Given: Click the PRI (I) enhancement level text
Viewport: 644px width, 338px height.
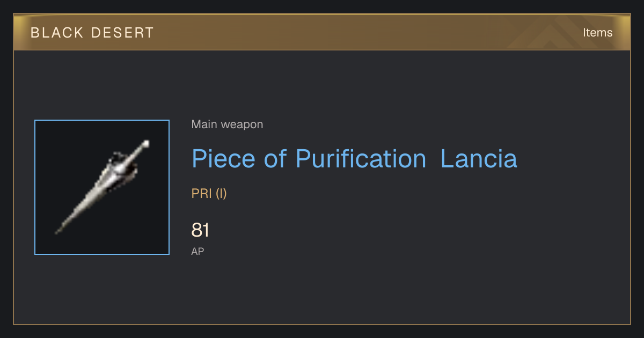Looking at the screenshot, I should coord(209,194).
